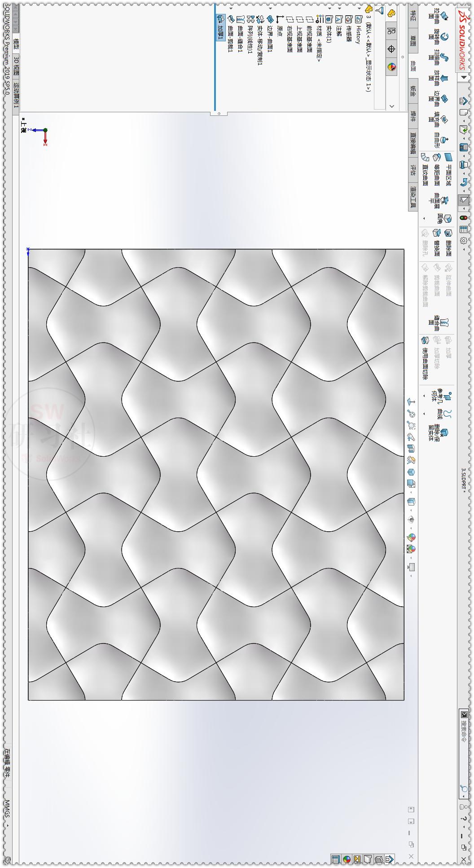This screenshot has height=868, width=474.
Task: Switch to the 特征 (Features) tab
Action: click(x=413, y=16)
